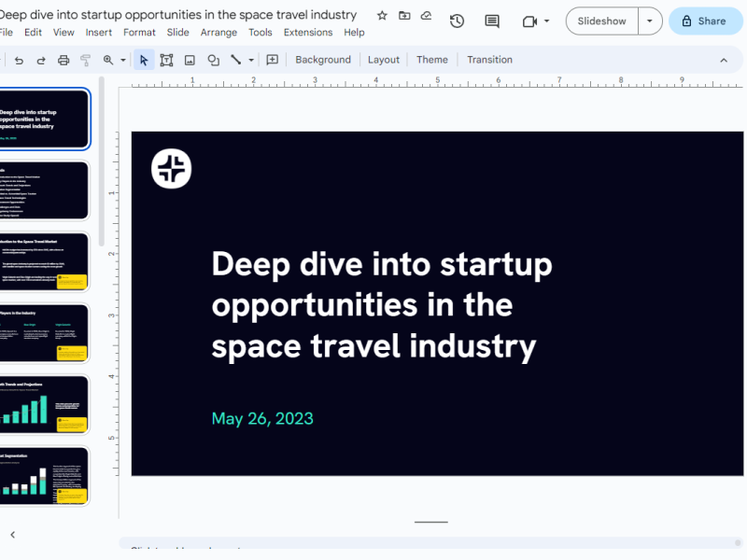Open the Slide menu
Viewport: 747px width, 560px height.
tap(177, 33)
